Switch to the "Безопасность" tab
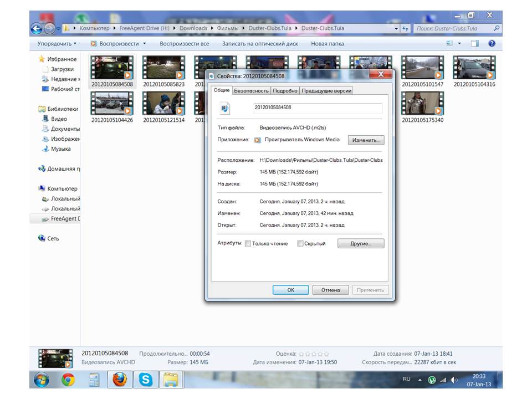The image size is (532, 399). coord(251,91)
